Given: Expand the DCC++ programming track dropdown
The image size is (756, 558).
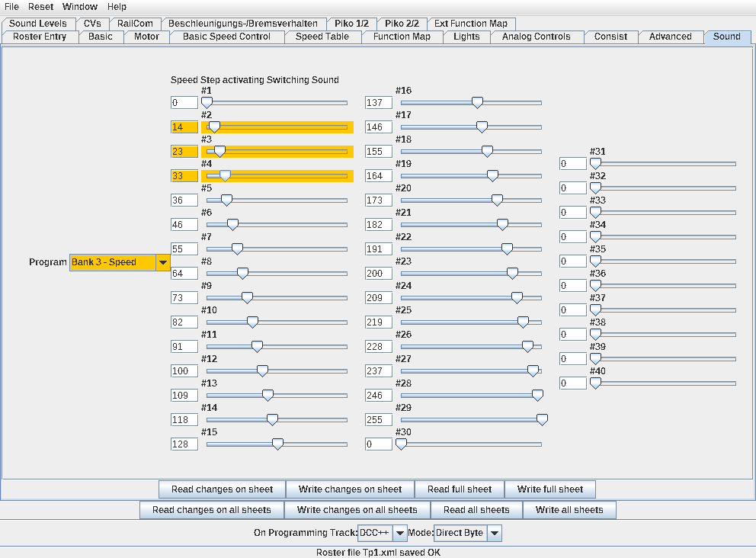Looking at the screenshot, I should point(400,533).
